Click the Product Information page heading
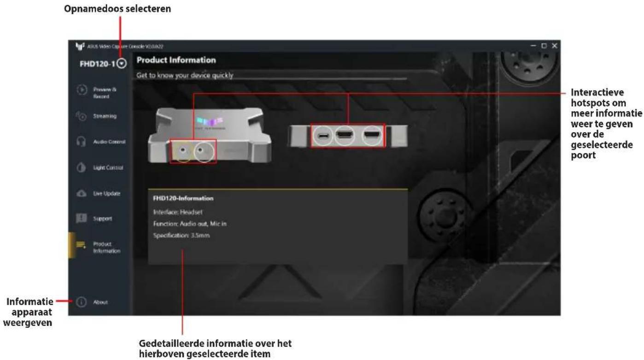 pyautogui.click(x=176, y=60)
